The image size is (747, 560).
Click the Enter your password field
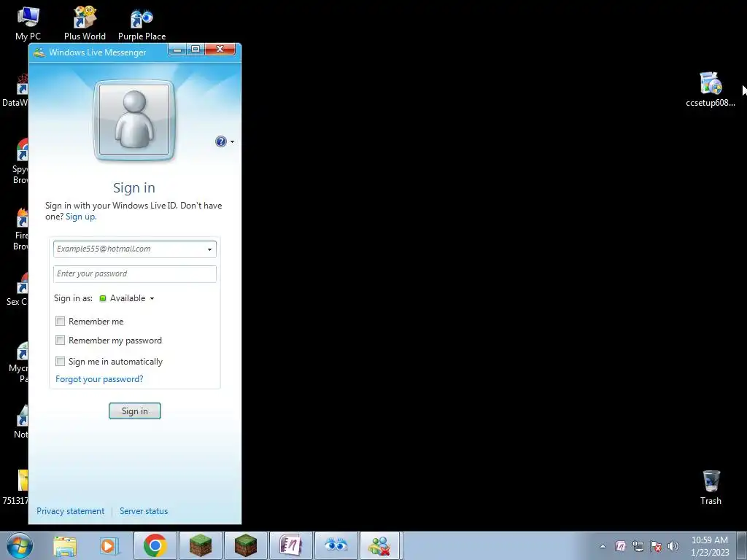tap(135, 274)
